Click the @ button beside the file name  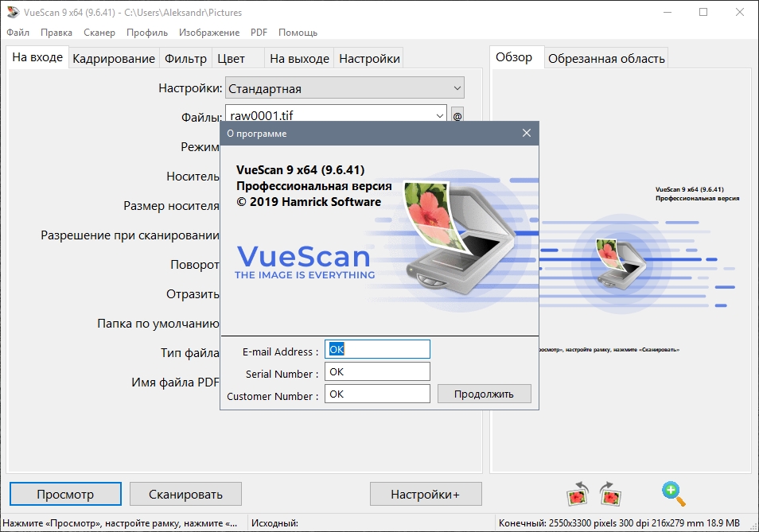(457, 116)
